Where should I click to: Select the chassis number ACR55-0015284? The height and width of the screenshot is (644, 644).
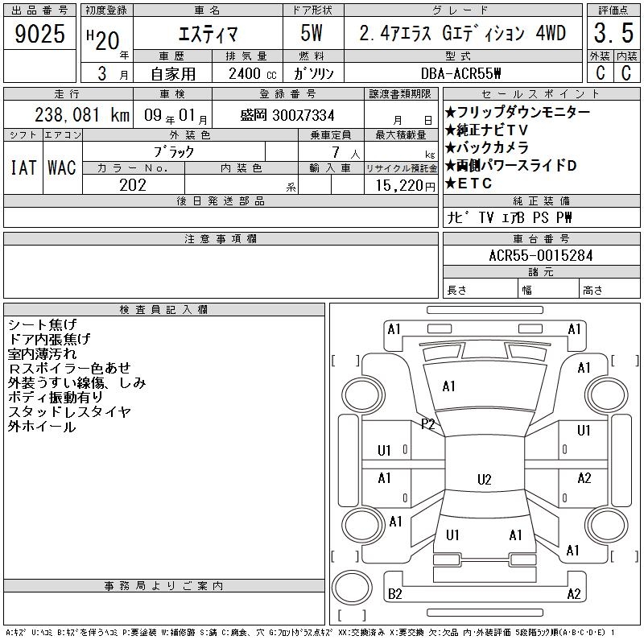pyautogui.click(x=540, y=255)
